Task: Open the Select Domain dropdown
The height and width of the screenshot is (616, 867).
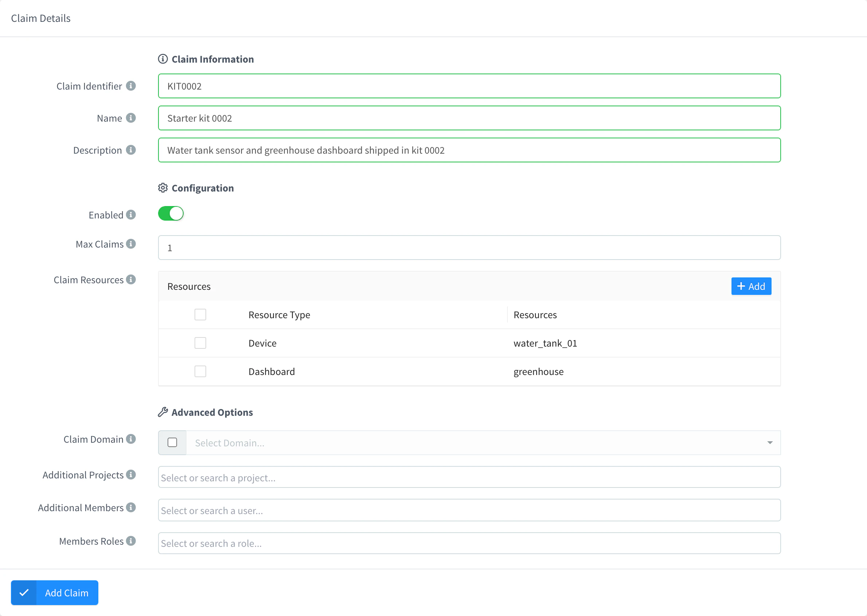Action: 483,443
